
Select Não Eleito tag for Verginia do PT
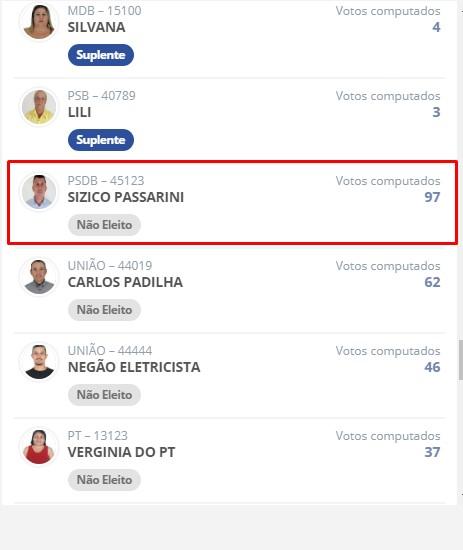(104, 480)
